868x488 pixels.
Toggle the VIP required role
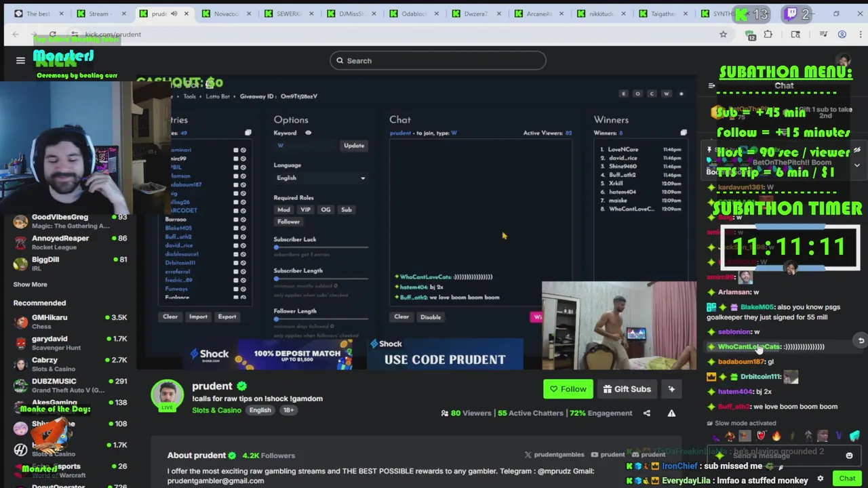[305, 209]
